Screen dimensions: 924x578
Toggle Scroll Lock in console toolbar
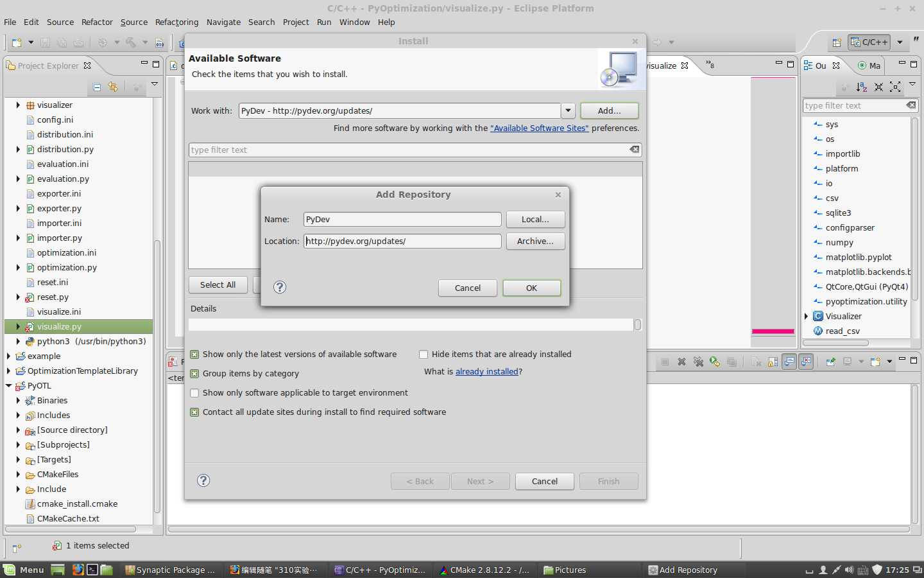[773, 362]
